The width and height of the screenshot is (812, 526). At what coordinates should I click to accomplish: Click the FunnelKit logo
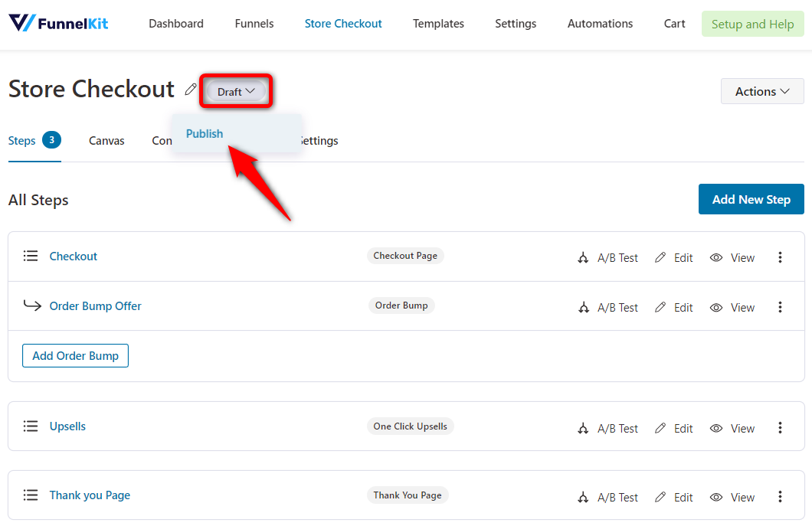[x=58, y=23]
